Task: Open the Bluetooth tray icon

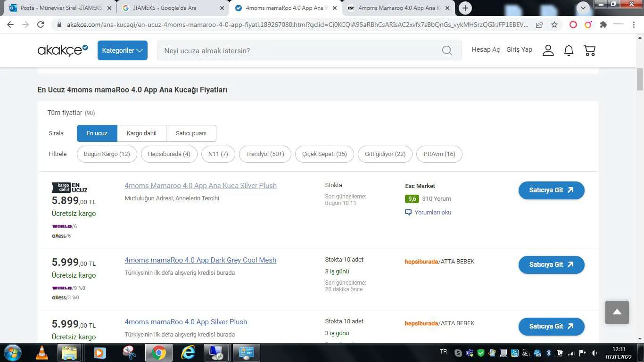Action: [549, 353]
